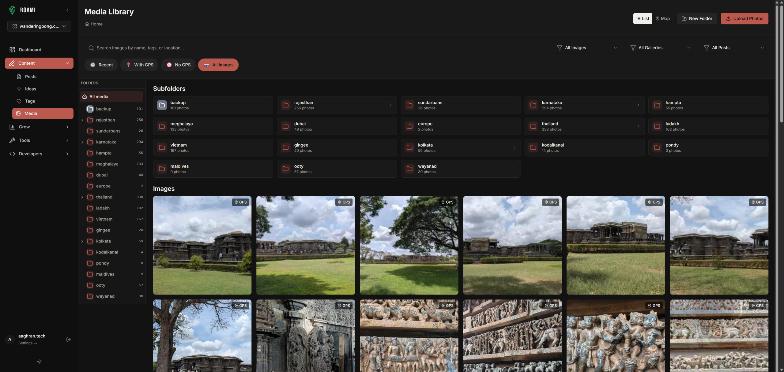The height and width of the screenshot is (372, 784).
Task: Open the photo with large tree over lawn
Action: 409,246
